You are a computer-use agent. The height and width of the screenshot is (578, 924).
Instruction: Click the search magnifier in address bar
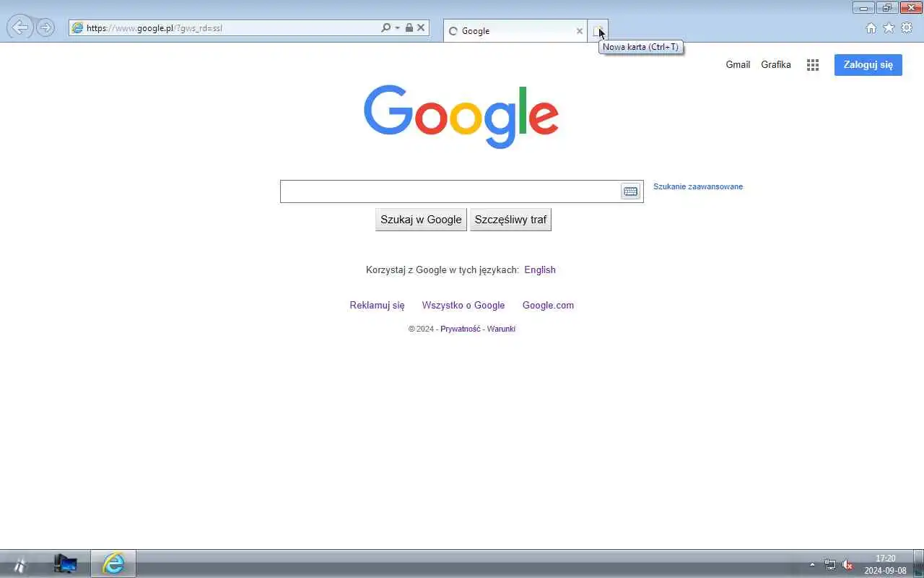(385, 27)
